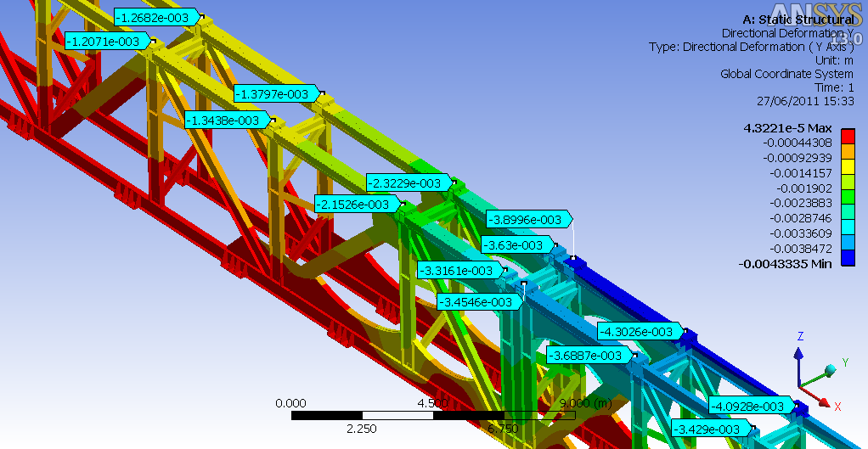The width and height of the screenshot is (868, 449).
Task: Select the dark blue legend swatch at bottom
Action: [847, 258]
